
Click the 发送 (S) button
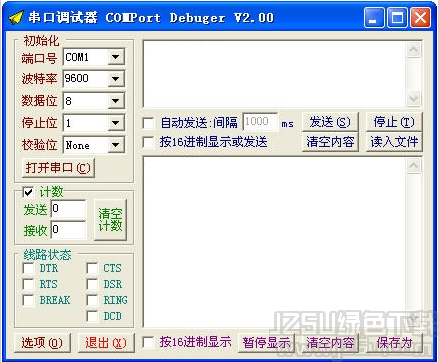click(x=330, y=122)
